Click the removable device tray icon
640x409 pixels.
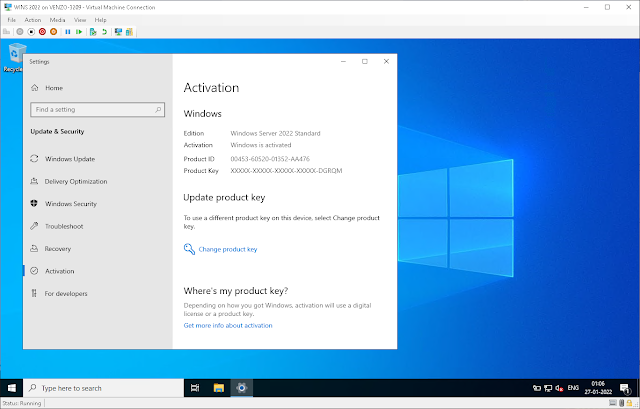(x=537, y=388)
